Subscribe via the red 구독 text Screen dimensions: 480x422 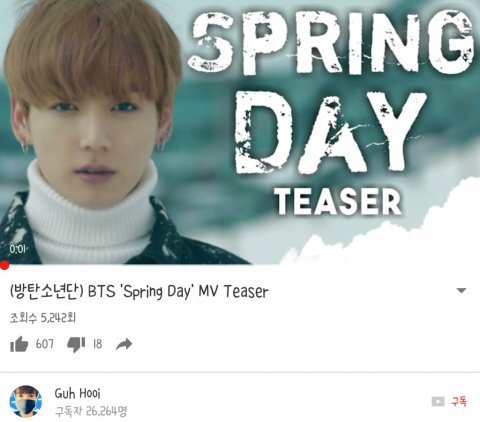click(x=459, y=401)
